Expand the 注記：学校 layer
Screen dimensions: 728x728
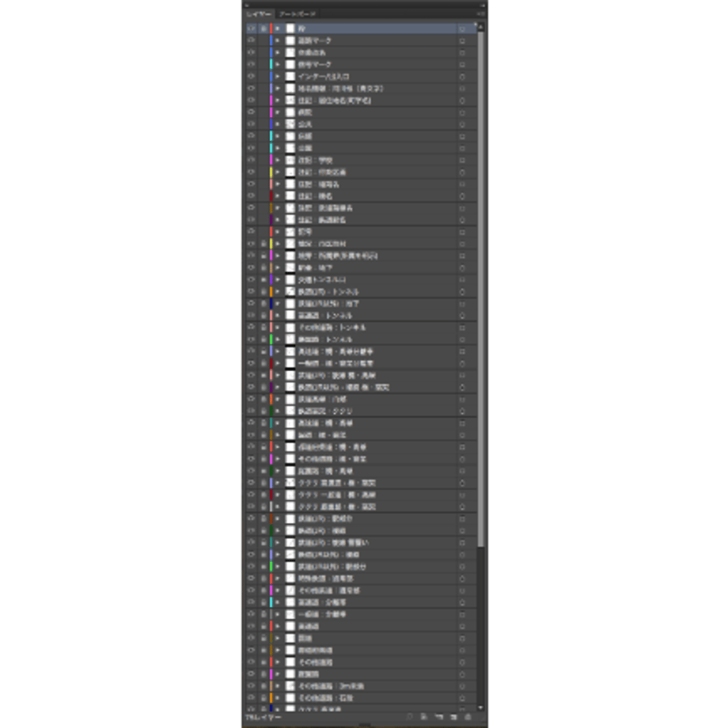pyautogui.click(x=278, y=160)
